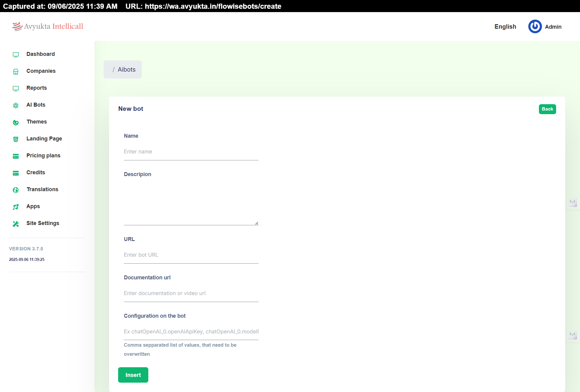Click the Avyukta Intellicall logo
The image size is (580, 392).
pyautogui.click(x=48, y=26)
